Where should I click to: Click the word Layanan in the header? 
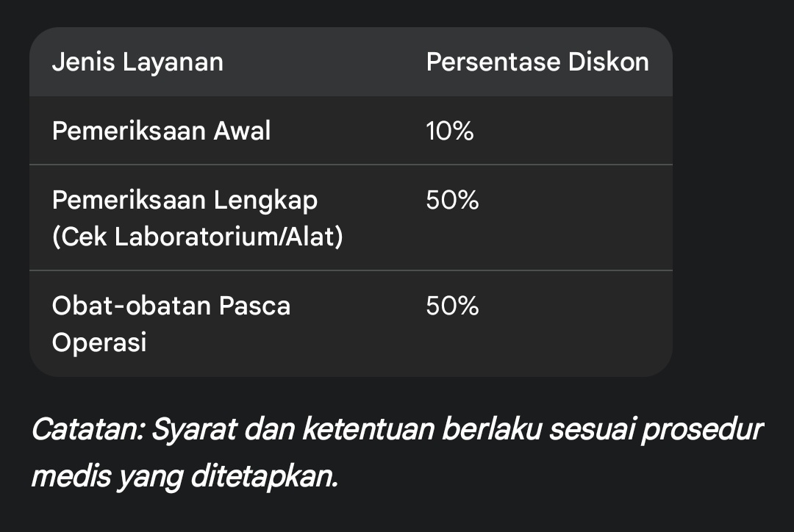[173, 62]
